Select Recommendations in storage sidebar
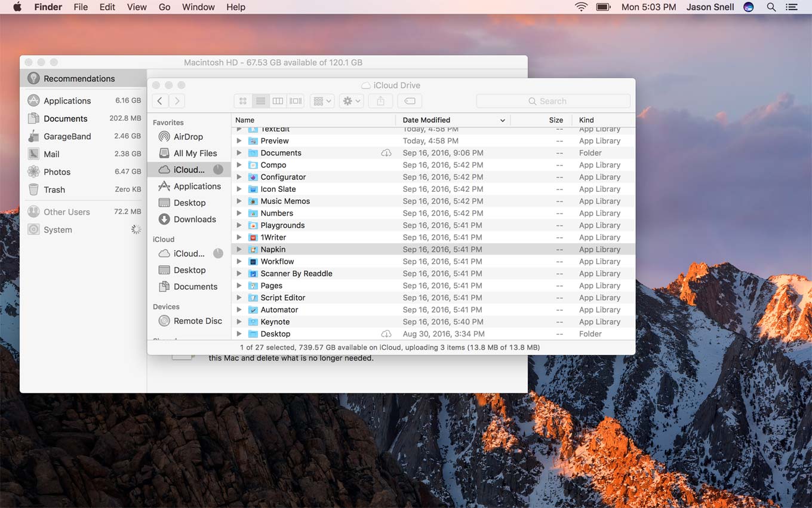 pos(79,78)
